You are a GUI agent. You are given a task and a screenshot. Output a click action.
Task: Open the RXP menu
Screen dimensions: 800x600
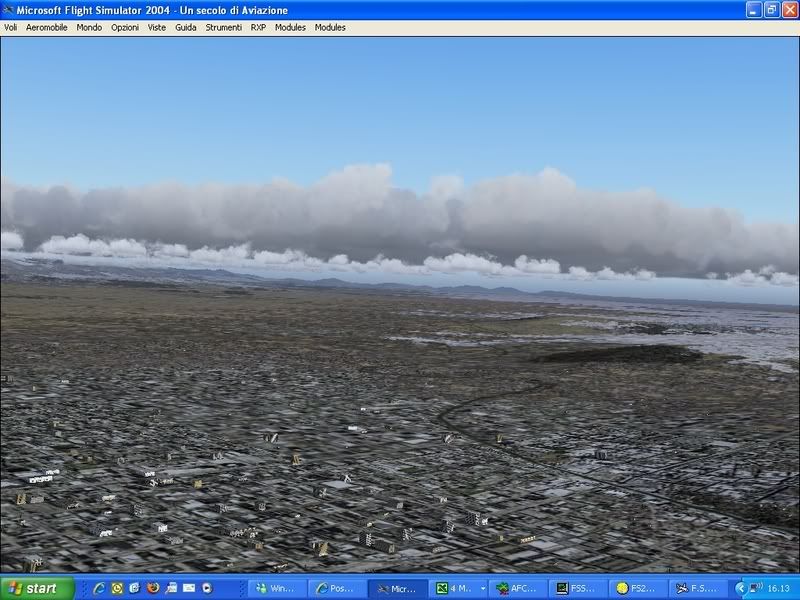pos(258,28)
